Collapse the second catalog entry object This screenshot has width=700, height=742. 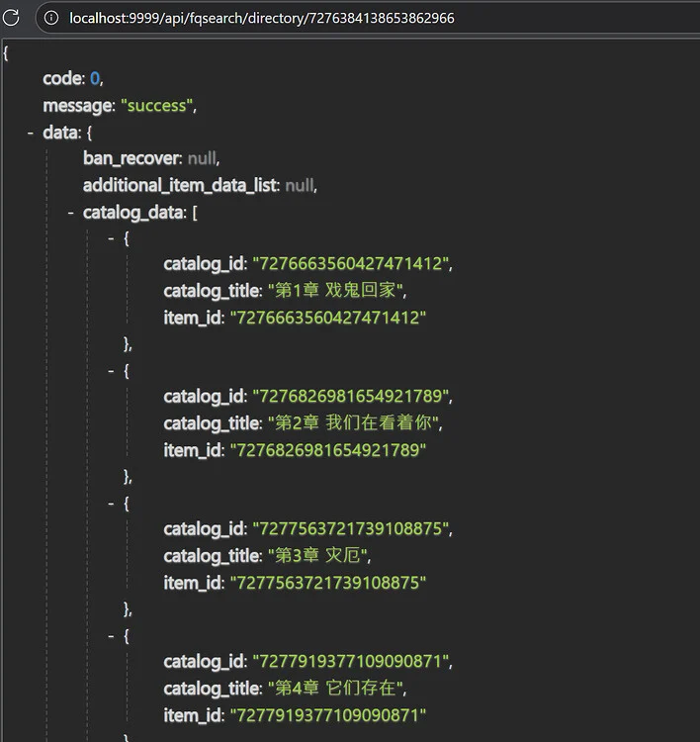pos(112,371)
